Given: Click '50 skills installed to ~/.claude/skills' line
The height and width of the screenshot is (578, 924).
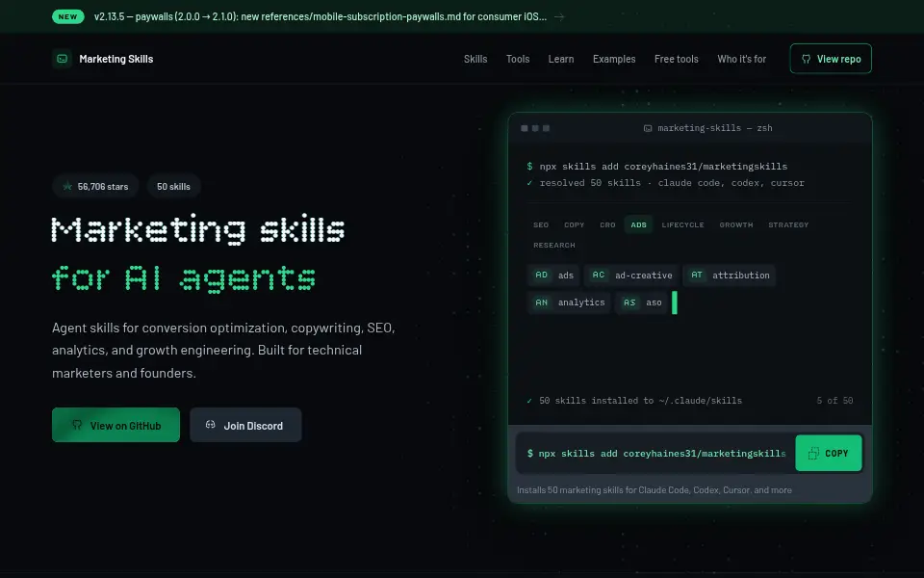Looking at the screenshot, I should tap(634, 401).
